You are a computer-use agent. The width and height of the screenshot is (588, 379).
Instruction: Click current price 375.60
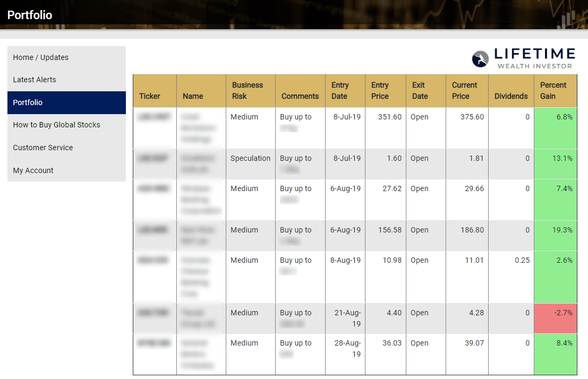(x=472, y=117)
